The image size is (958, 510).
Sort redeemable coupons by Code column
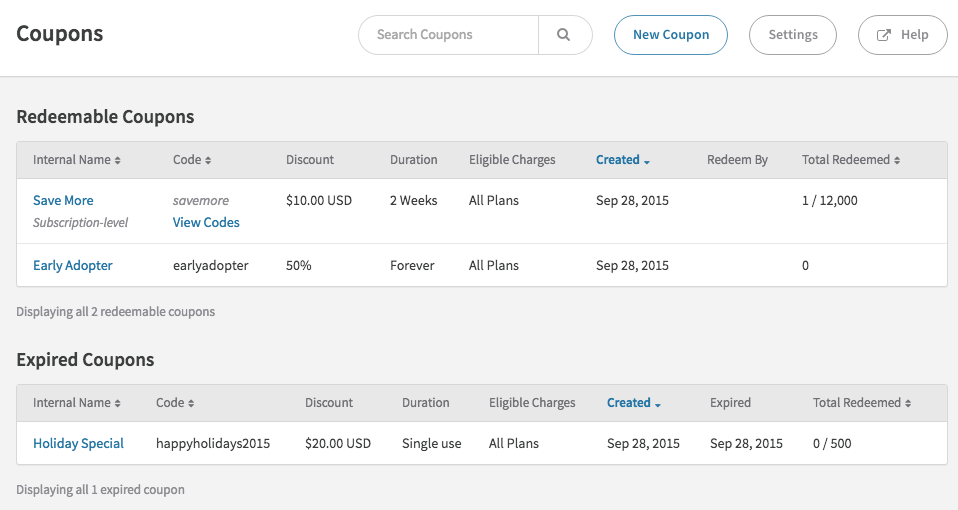point(187,160)
